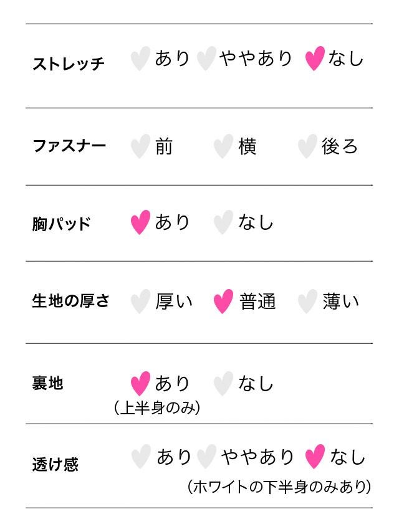This screenshot has width=399, height=532.
Task: Click the gray heart beside ファスナー 後ろ
Action: point(307,147)
